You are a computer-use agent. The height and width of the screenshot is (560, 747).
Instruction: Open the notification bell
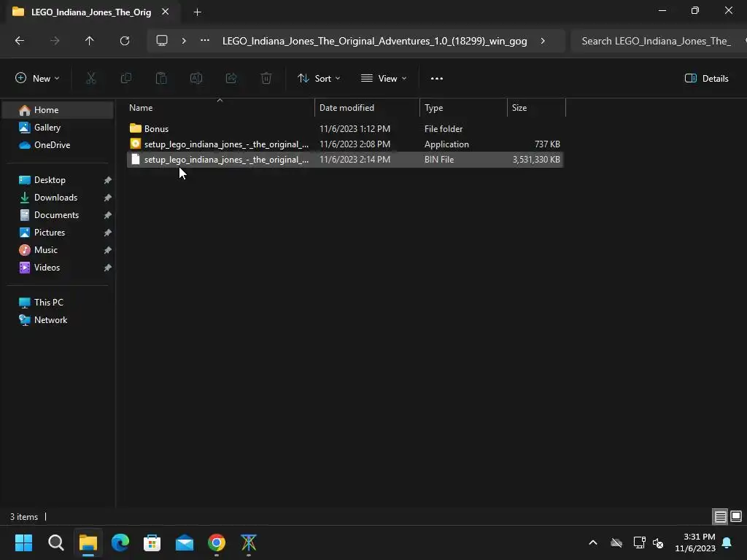point(727,542)
